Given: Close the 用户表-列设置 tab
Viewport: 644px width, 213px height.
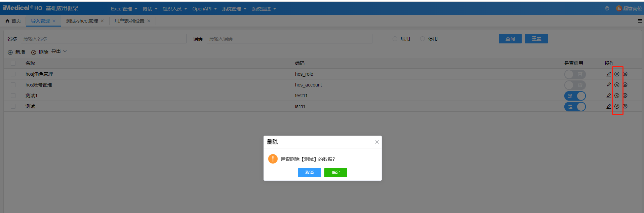Looking at the screenshot, I should (149, 21).
